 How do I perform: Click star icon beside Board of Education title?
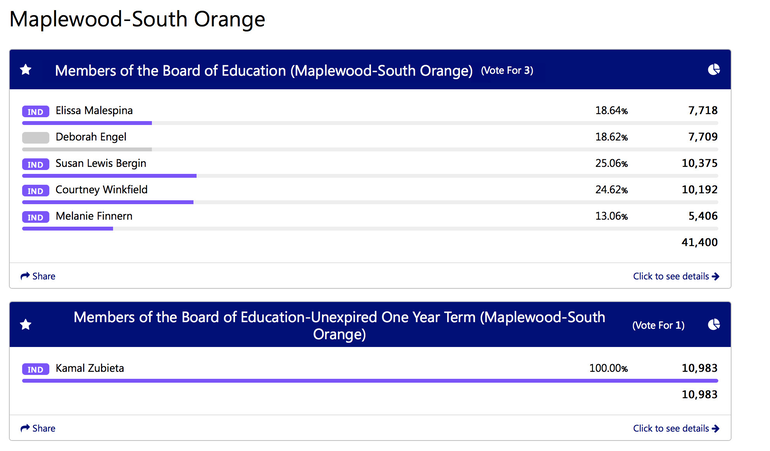tap(26, 70)
